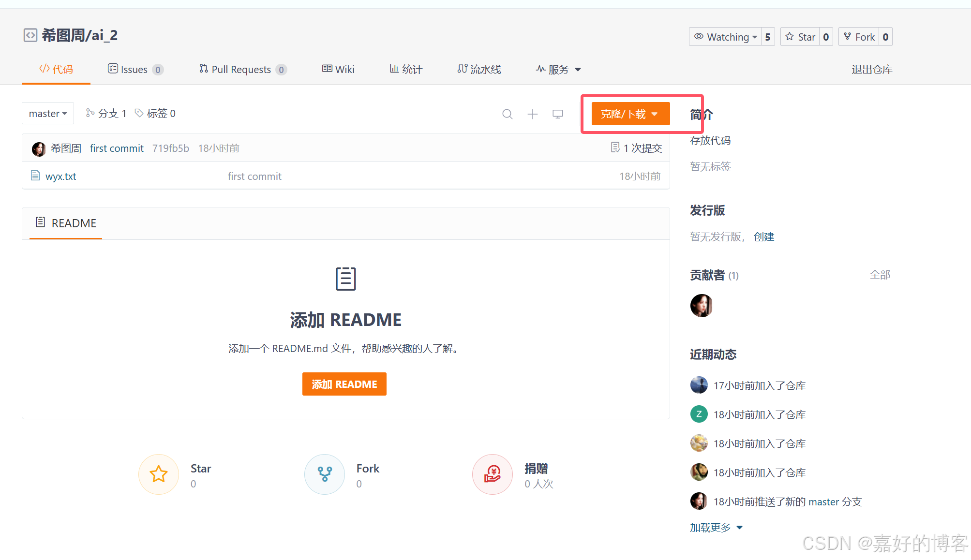This screenshot has height=560, width=971.
Task: Go to the Wiki tab
Action: click(x=338, y=70)
